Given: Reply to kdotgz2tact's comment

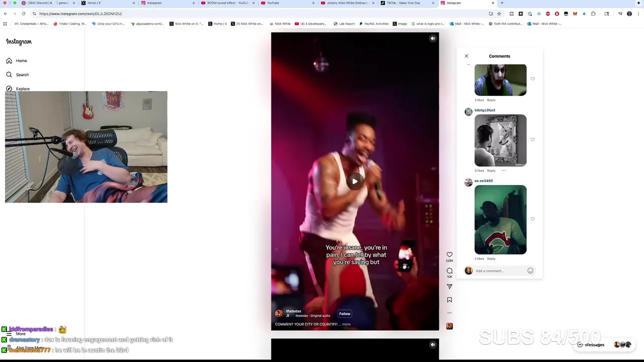Looking at the screenshot, I should tap(491, 170).
